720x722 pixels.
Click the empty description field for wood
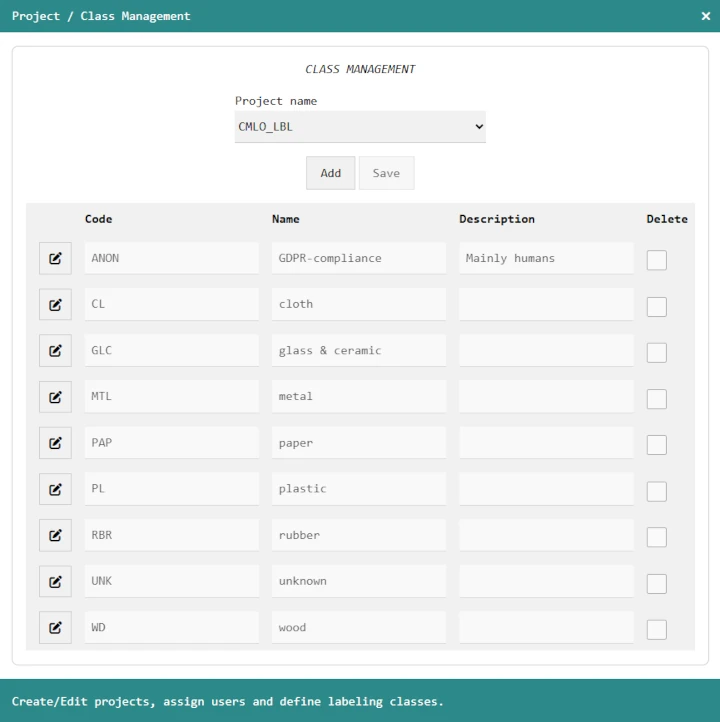click(x=546, y=628)
